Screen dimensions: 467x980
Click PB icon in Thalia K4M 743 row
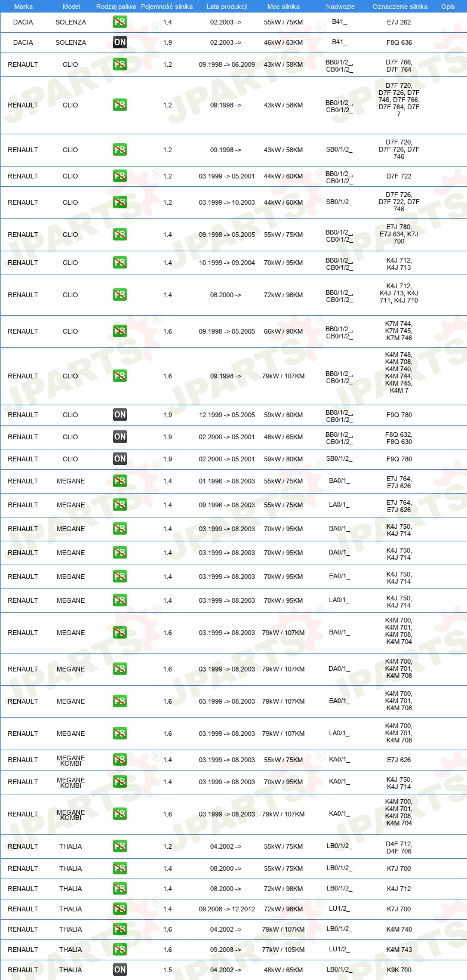[120, 950]
